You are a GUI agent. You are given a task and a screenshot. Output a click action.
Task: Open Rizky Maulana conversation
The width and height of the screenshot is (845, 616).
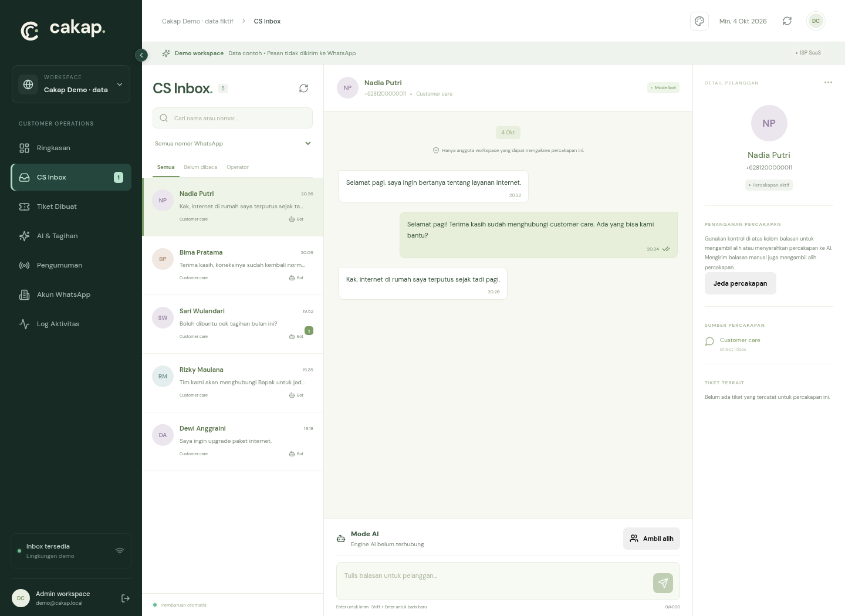233,383
